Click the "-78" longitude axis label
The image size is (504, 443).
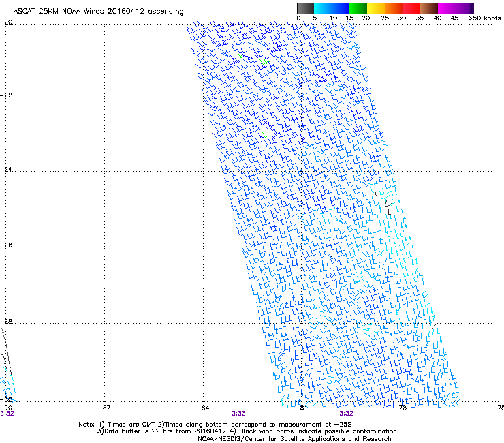point(400,408)
